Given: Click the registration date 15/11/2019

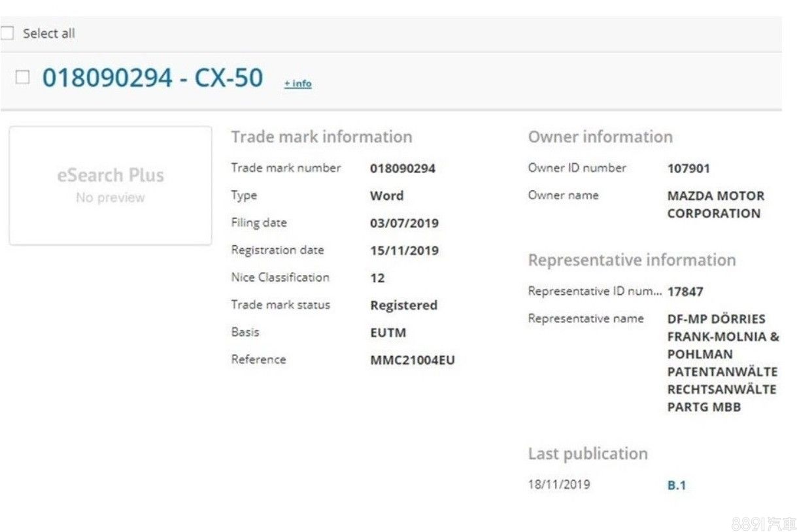Looking at the screenshot, I should (x=403, y=251).
